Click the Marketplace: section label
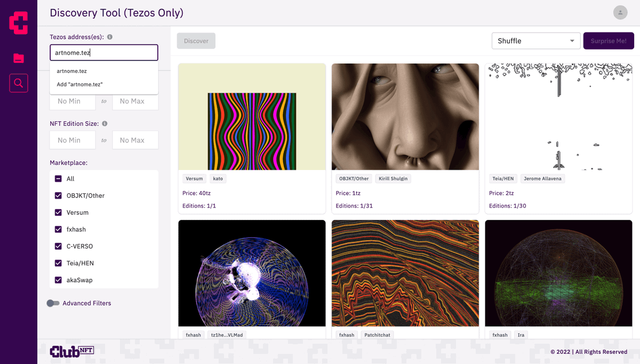Image resolution: width=640 pixels, height=364 pixels. 69,163
